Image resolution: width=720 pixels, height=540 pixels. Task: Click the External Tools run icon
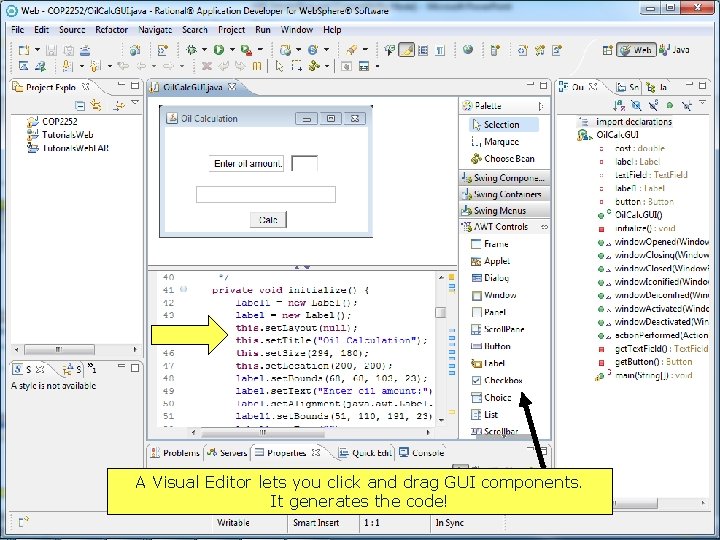tap(247, 50)
